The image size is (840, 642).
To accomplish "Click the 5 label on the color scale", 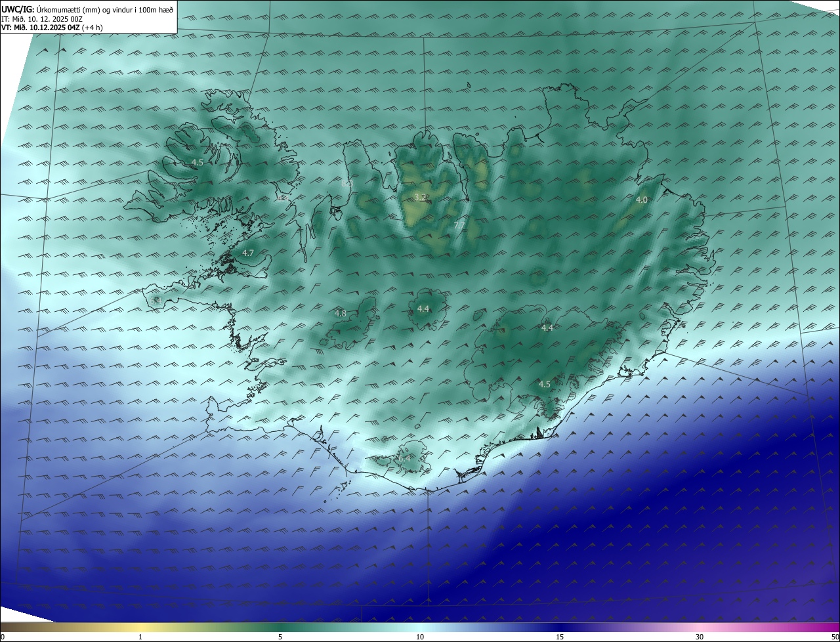I will [x=280, y=637].
